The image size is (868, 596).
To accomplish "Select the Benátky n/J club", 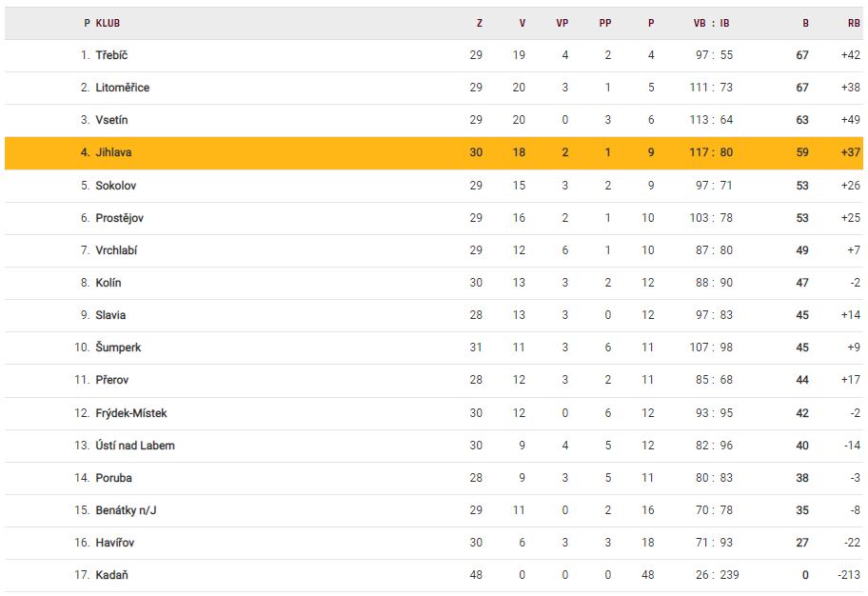I will pos(126,510).
